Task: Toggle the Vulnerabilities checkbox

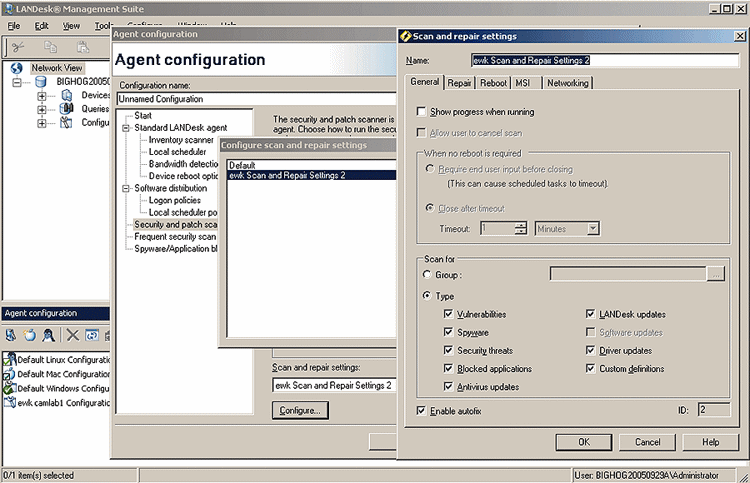Action: click(448, 314)
